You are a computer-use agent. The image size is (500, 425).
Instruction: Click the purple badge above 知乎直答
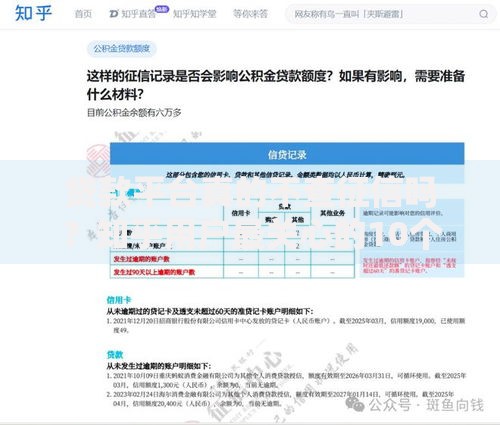pos(162,9)
